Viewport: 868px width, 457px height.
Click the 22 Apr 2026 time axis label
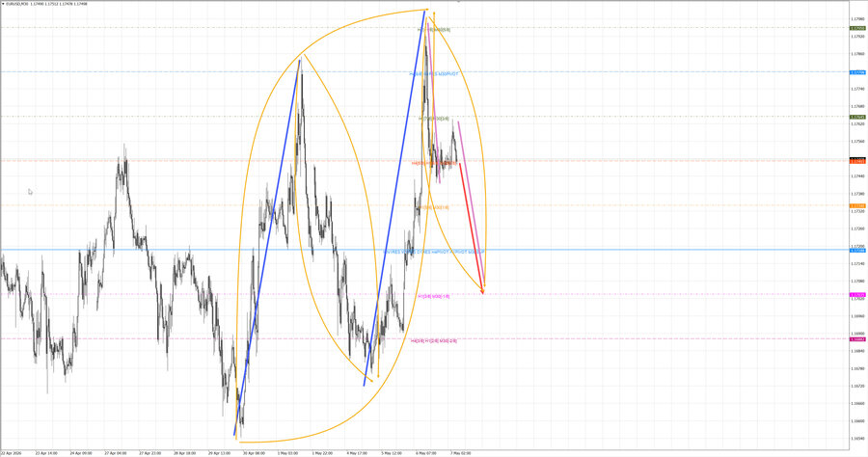[x=13, y=453]
